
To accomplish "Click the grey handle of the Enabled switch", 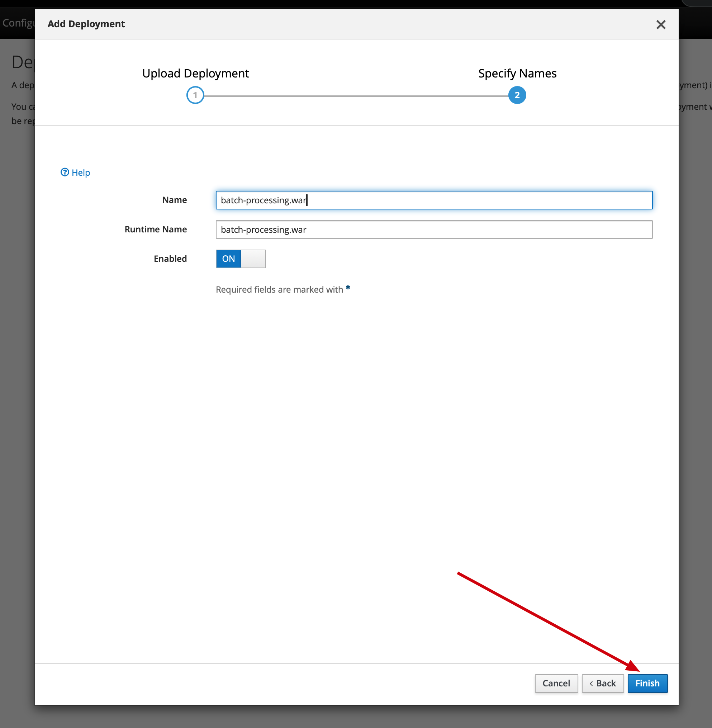I will (x=253, y=259).
